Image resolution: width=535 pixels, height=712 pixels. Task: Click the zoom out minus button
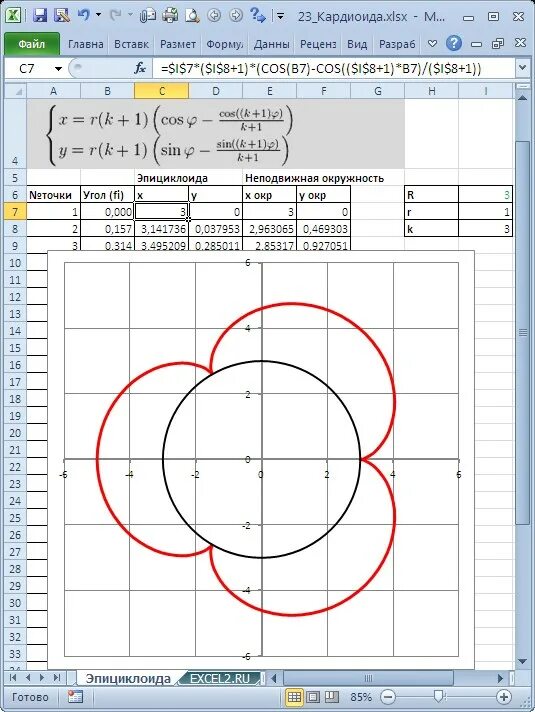tap(387, 697)
